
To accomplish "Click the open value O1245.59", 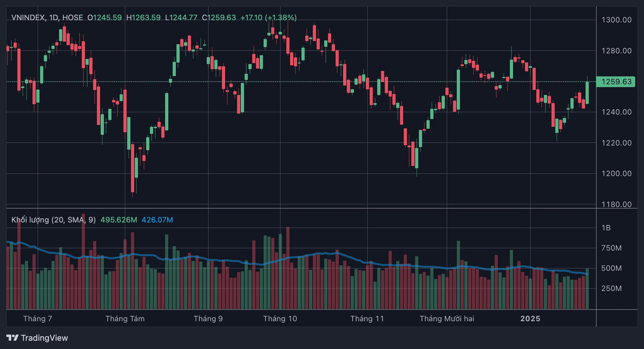I will click(105, 17).
